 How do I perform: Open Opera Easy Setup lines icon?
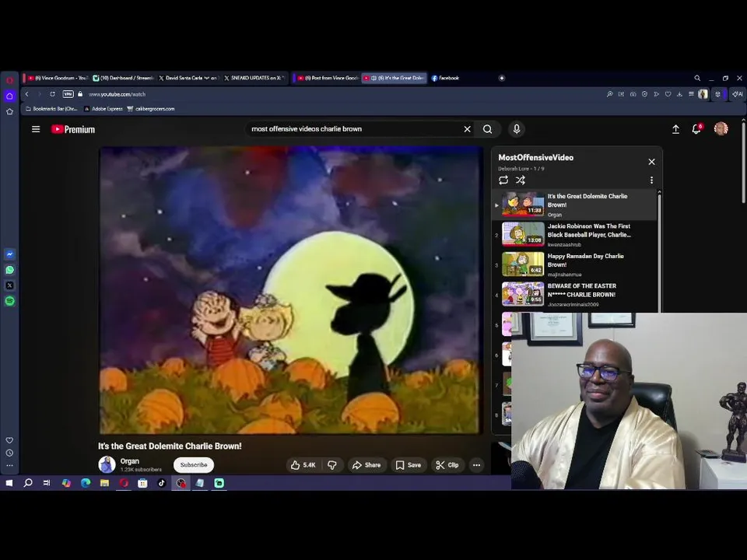[691, 94]
